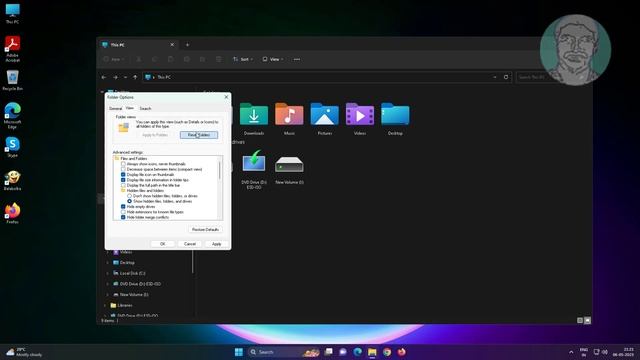Open the Sort dropdown in toolbar
This screenshot has height=360, width=640.
[x=243, y=59]
